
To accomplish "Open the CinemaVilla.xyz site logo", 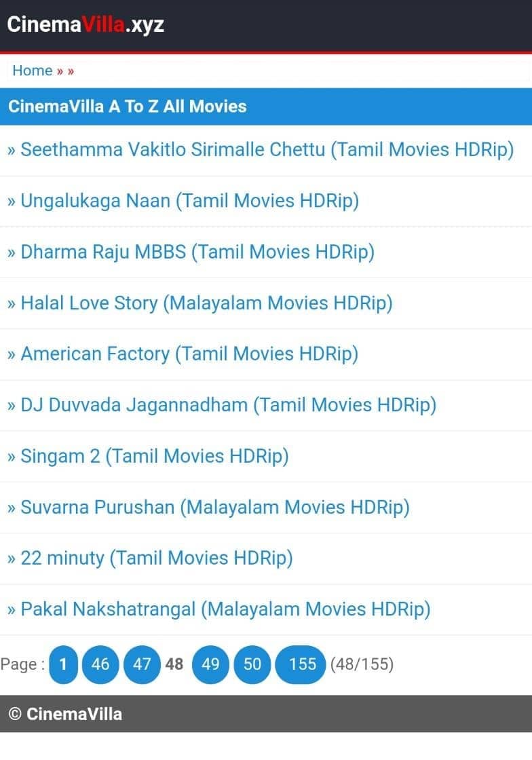I will 85,24.
